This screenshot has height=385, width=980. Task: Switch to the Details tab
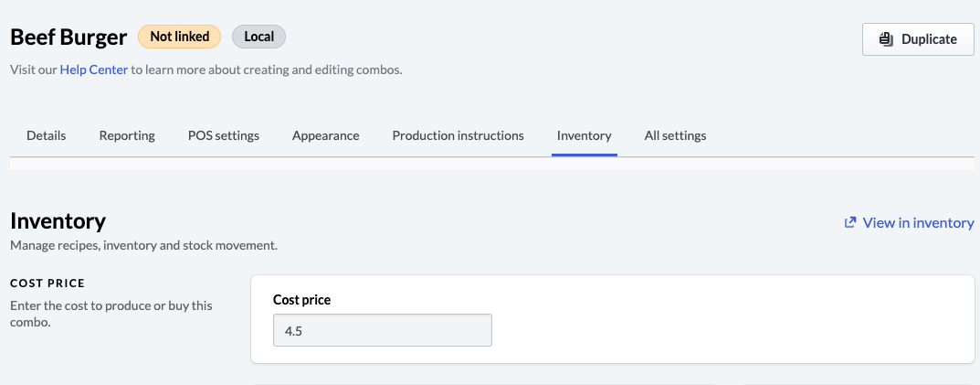pyautogui.click(x=46, y=135)
